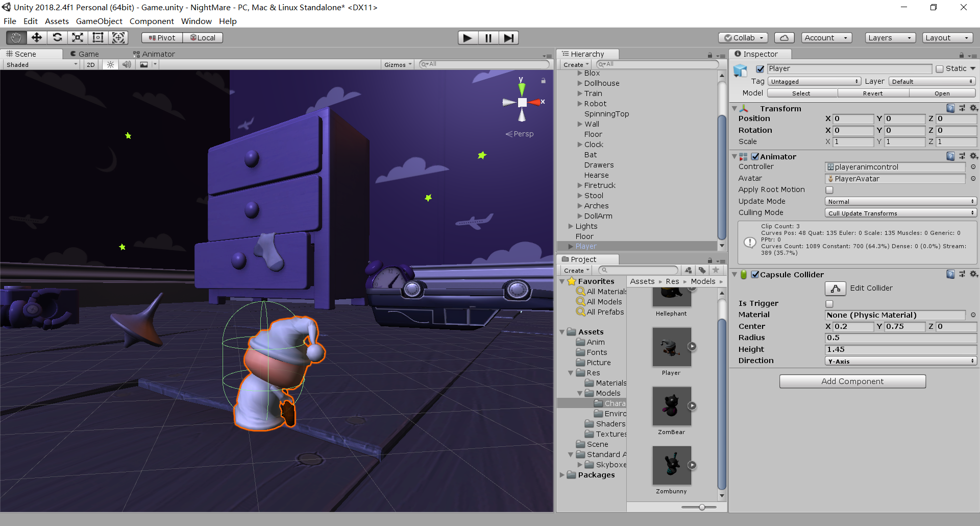980x526 pixels.
Task: Open collider Direction dropdown
Action: tap(900, 361)
